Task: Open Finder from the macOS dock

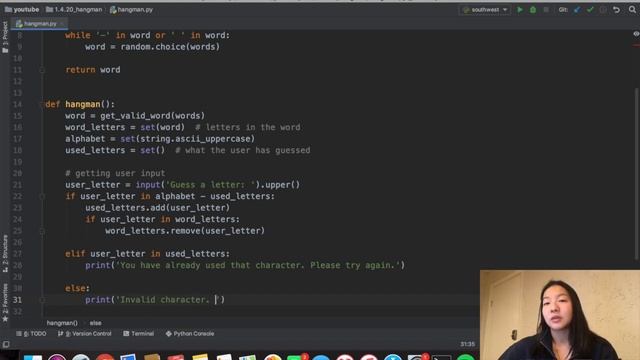Action: click(33, 357)
